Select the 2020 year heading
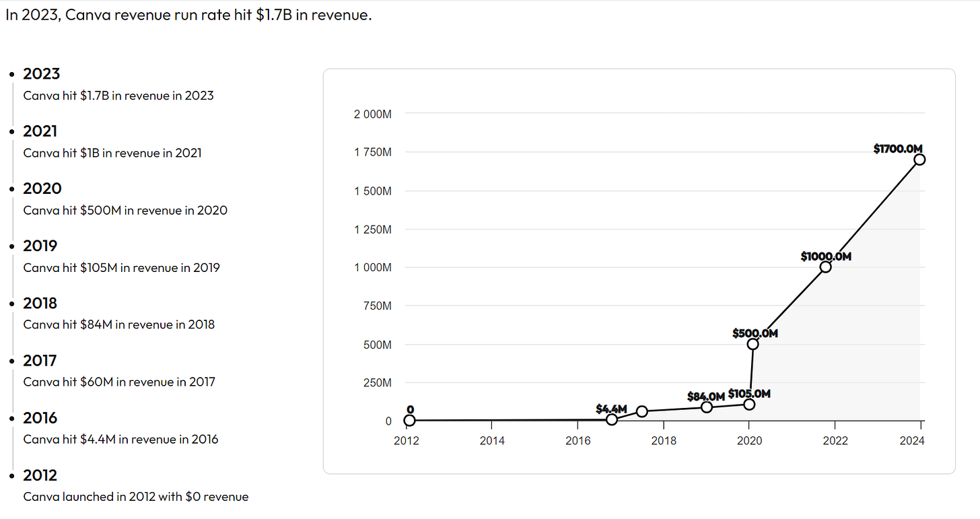The height and width of the screenshot is (519, 980). point(42,188)
